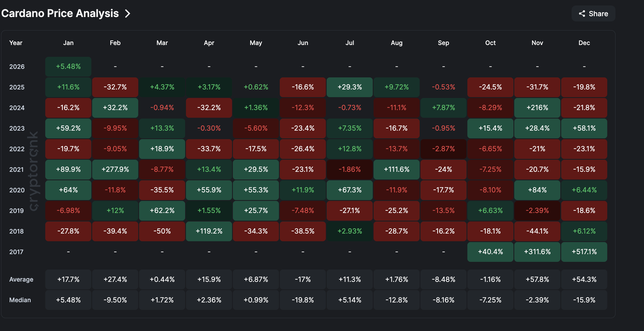Click the Average row label
Image resolution: width=644 pixels, height=331 pixels.
[21, 279]
